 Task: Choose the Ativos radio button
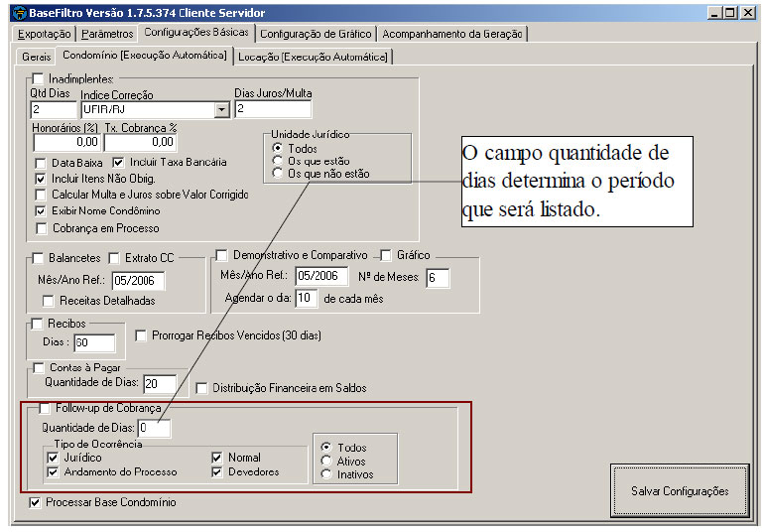coord(327,461)
